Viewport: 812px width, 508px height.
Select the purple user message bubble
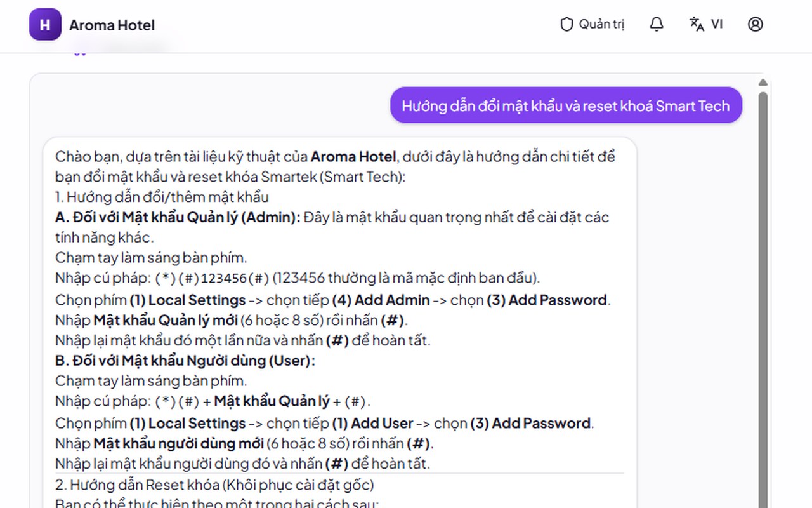(566, 105)
